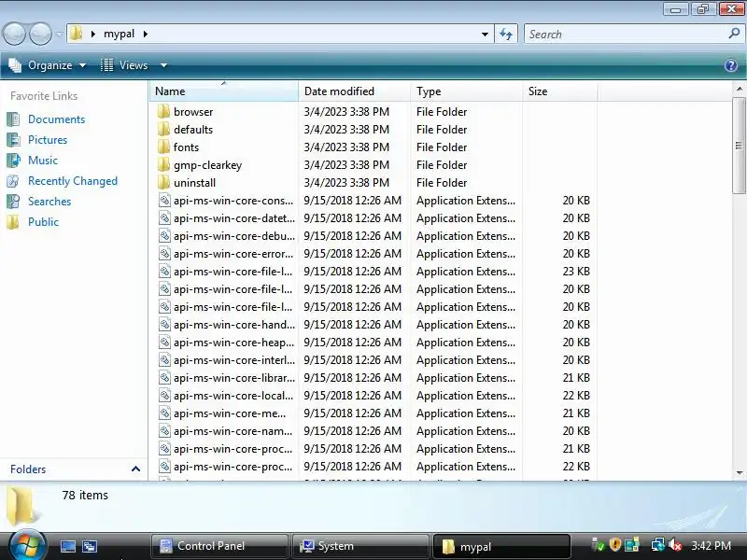Click Switch between windows quick launch icon
The width and height of the screenshot is (747, 560).
point(90,546)
